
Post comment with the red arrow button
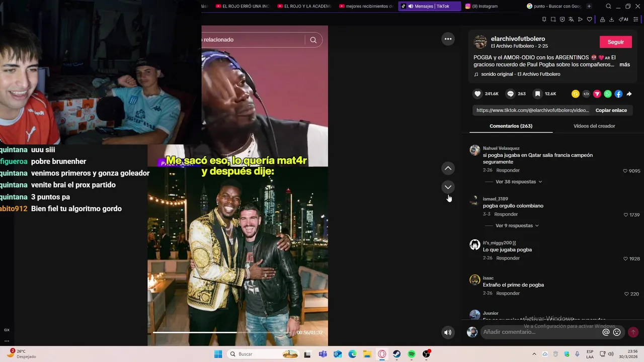pos(633,332)
